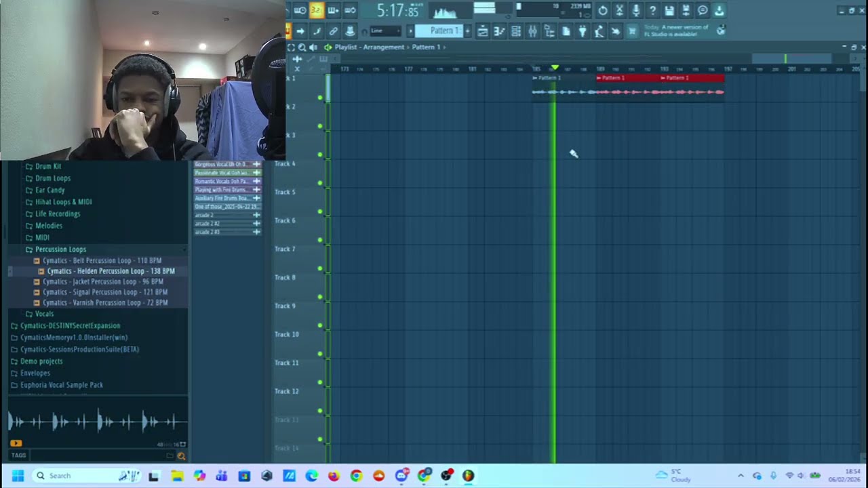Toggle the loop record button
868x488 pixels.
pyautogui.click(x=350, y=10)
